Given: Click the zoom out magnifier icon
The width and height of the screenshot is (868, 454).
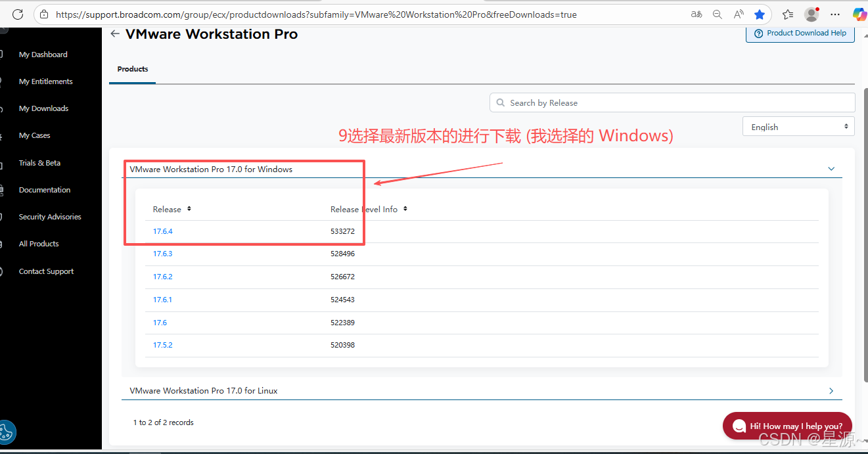Looking at the screenshot, I should pos(718,14).
